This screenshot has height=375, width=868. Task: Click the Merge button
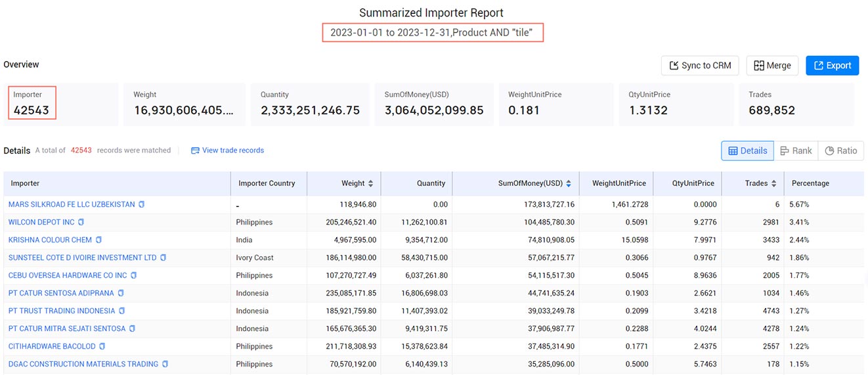click(772, 66)
